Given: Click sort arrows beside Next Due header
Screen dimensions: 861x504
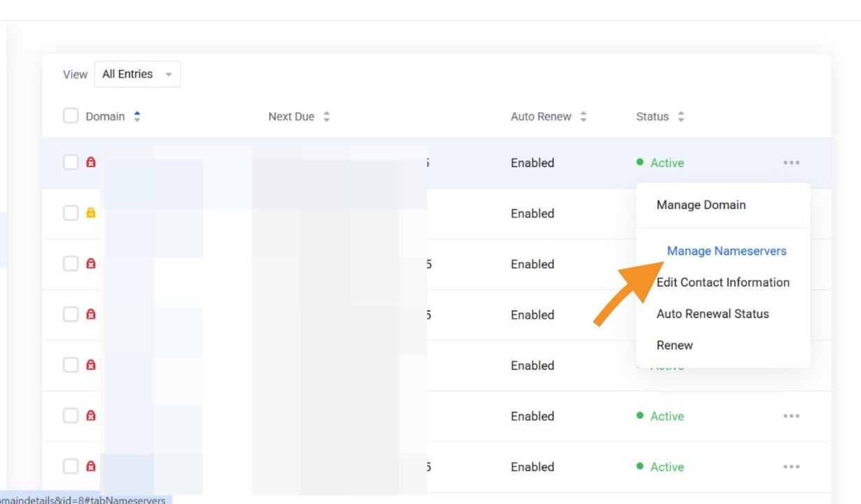Looking at the screenshot, I should [327, 117].
